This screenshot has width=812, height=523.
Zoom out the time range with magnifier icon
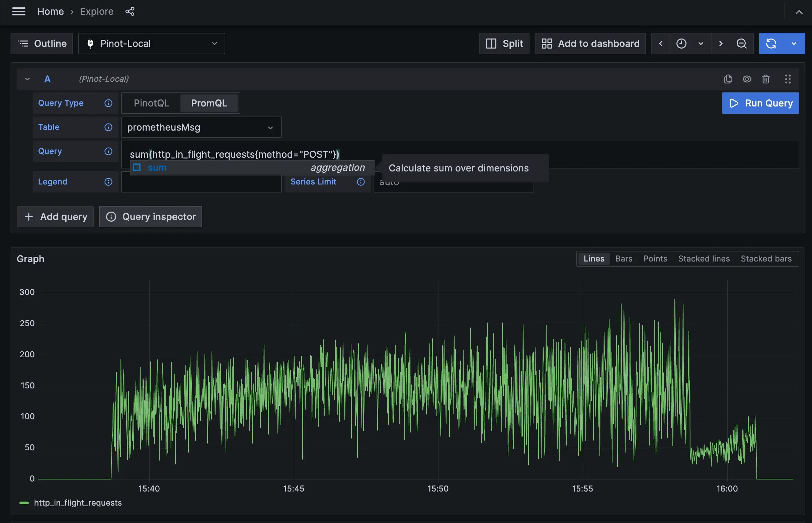pyautogui.click(x=742, y=43)
